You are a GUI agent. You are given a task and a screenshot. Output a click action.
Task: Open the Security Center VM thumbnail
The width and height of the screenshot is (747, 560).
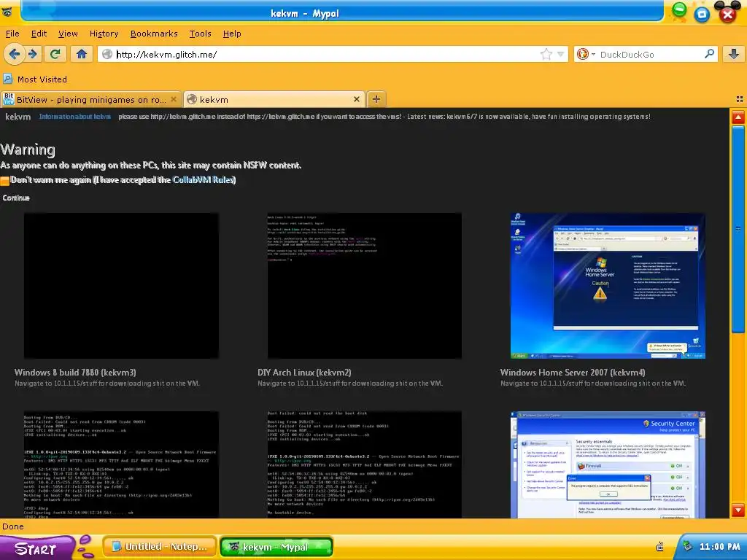608,464
